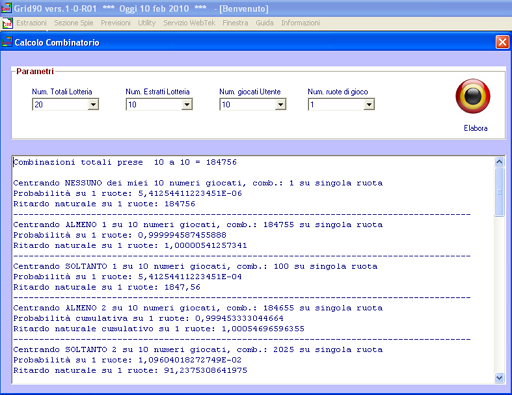Screen dimensions: 512x395
Task: Click the line 'Combinazioni totali prese 10 a 10 = 184756'
Action: click(x=125, y=162)
